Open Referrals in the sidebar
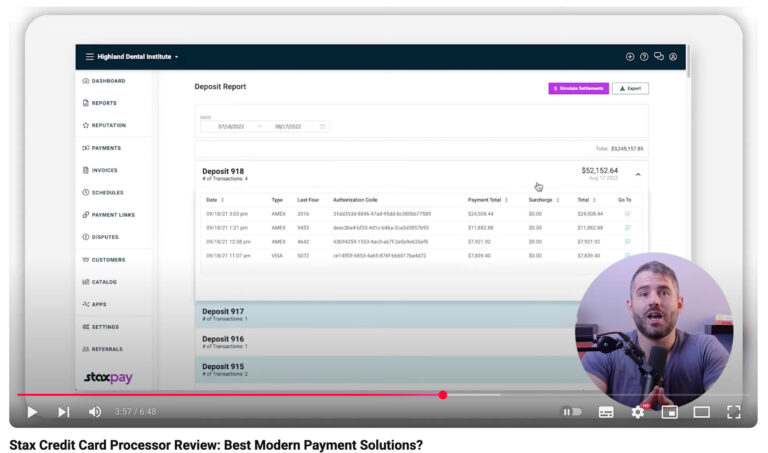Viewport: 768px width, 453px height. coord(102,349)
